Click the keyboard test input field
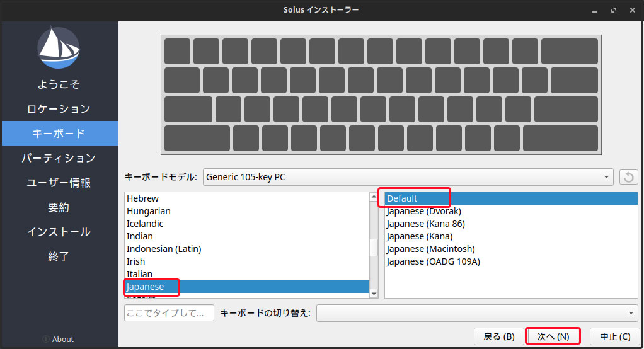The width and height of the screenshot is (644, 349). pos(169,313)
